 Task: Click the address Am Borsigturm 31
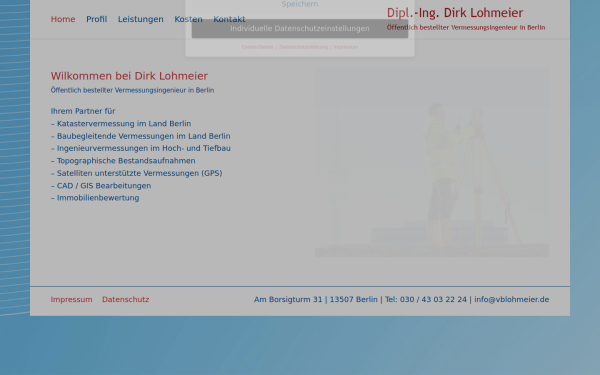pyautogui.click(x=288, y=300)
